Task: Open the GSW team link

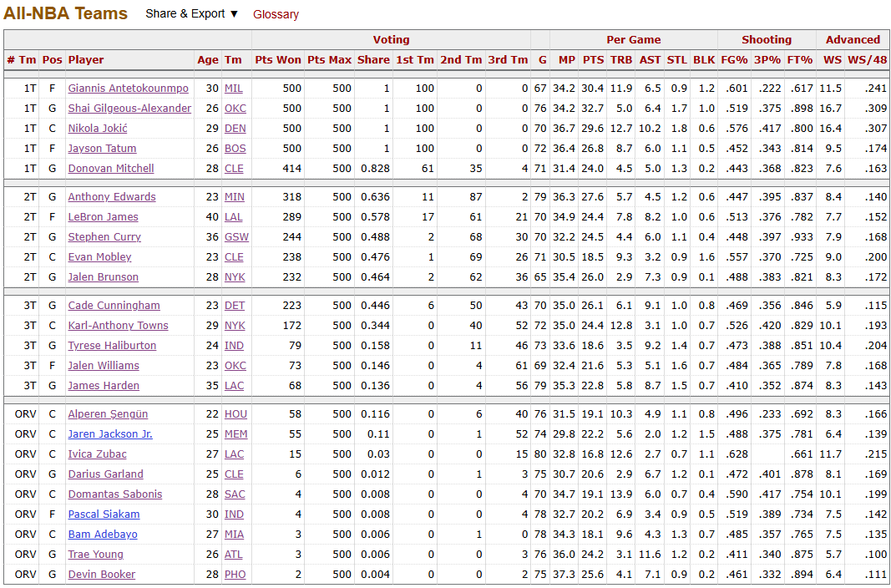Action: 236,237
